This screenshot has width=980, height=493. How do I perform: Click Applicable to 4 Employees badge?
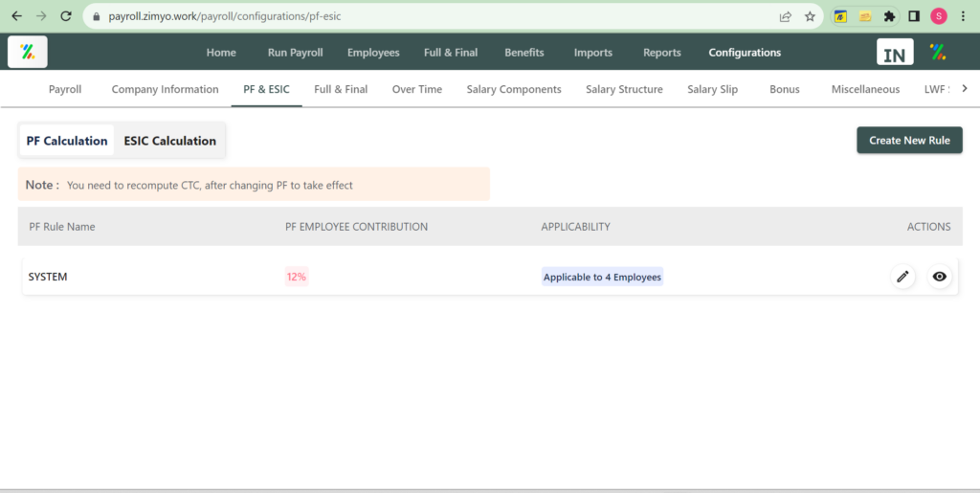[x=602, y=277]
